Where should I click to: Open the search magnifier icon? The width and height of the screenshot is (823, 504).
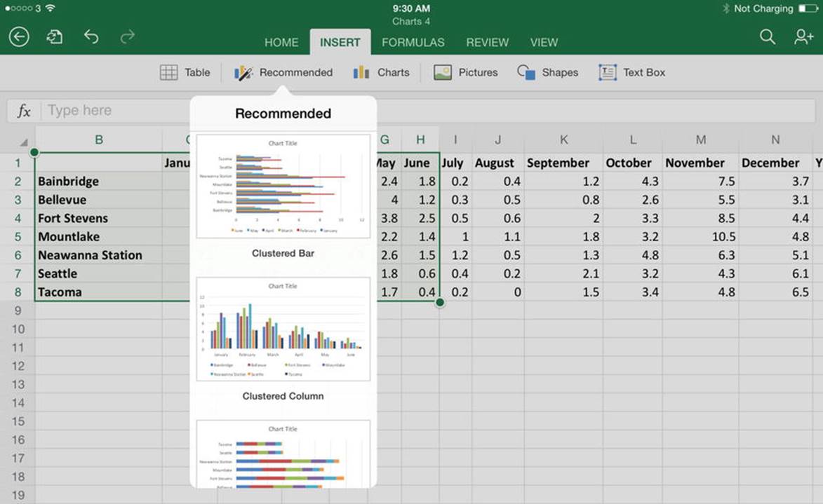(x=768, y=36)
